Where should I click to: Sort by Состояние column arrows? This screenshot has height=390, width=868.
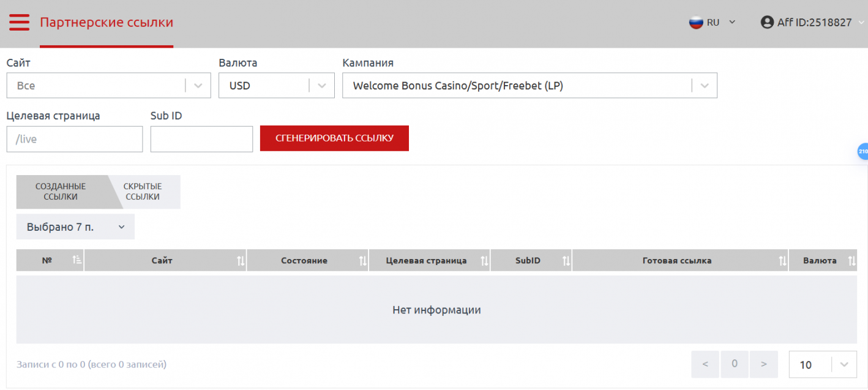click(x=362, y=261)
